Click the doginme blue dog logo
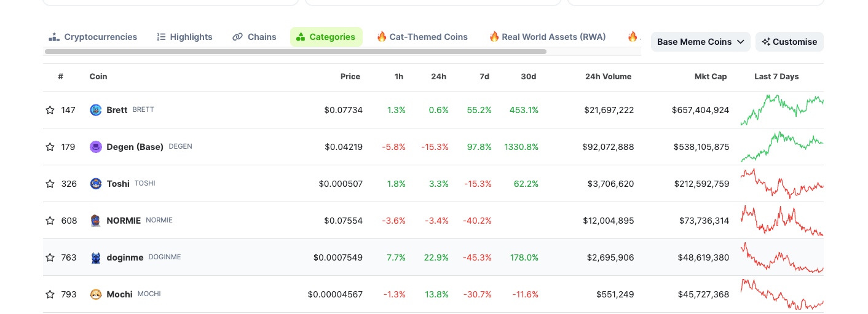Viewport: 868px width, 314px height. pos(95,257)
